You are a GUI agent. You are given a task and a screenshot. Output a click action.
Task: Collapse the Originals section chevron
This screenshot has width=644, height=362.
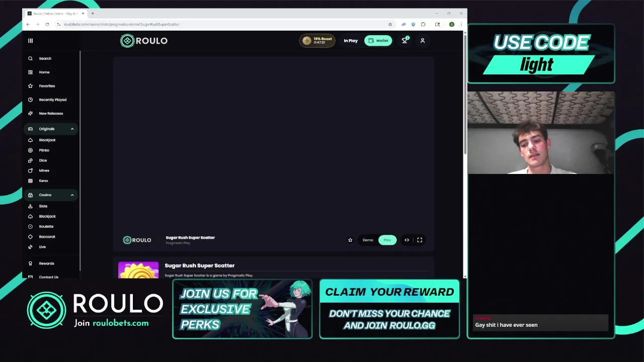click(x=72, y=129)
